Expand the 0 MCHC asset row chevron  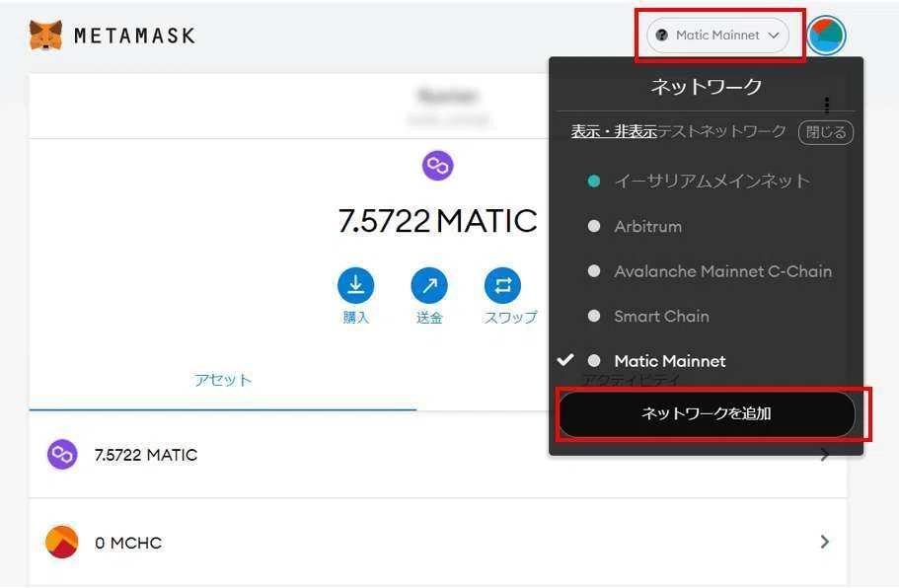coord(824,542)
